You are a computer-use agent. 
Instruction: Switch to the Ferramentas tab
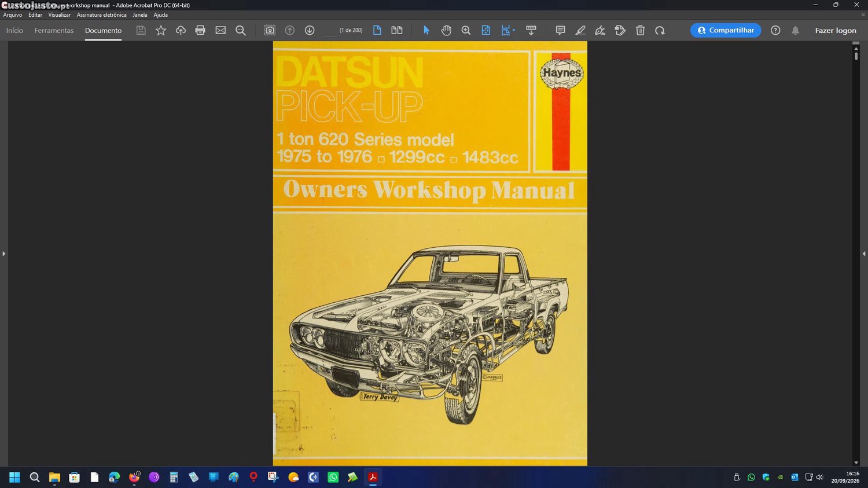pos(54,30)
